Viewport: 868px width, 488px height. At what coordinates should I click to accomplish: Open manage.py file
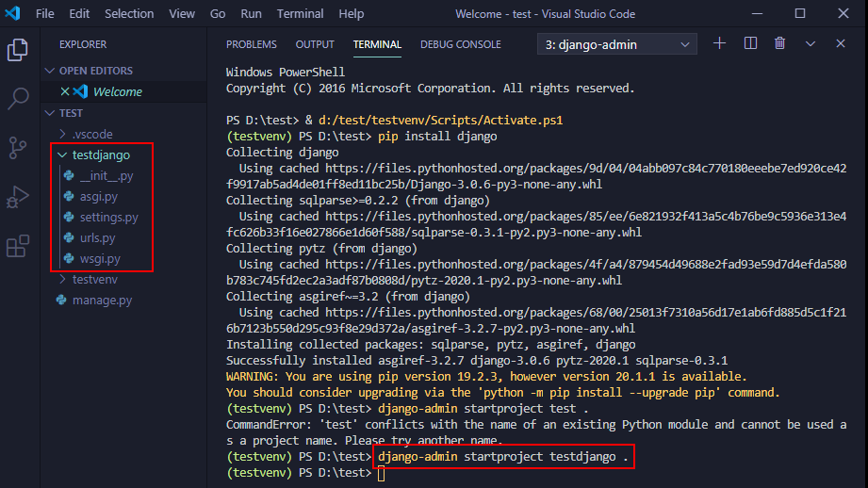coord(102,300)
